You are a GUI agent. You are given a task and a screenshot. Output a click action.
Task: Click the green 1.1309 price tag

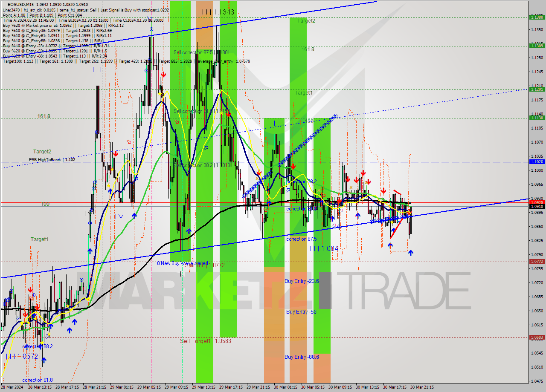click(536, 46)
